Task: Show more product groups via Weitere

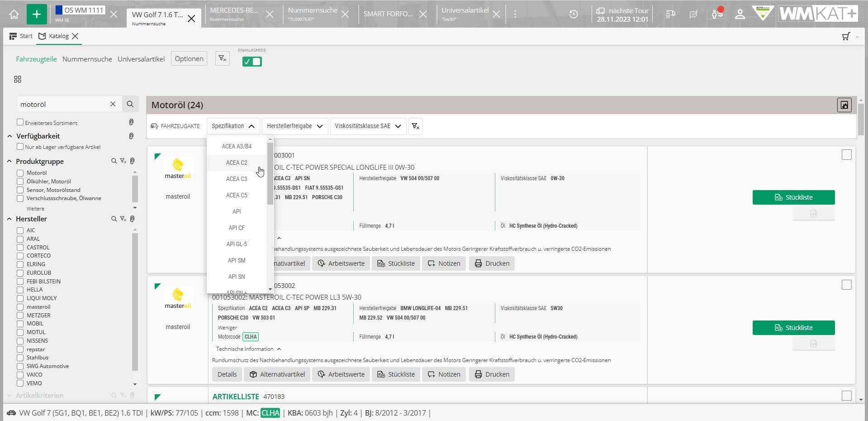Action: pos(35,209)
